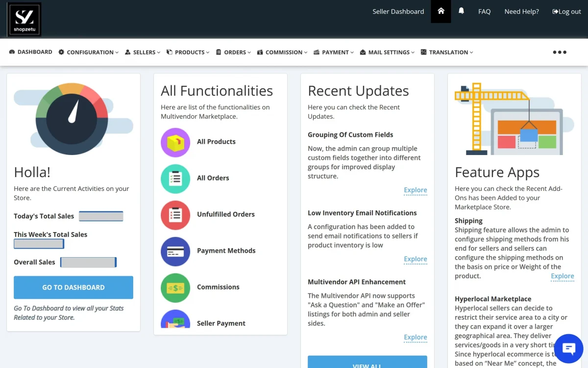Image resolution: width=588 pixels, height=368 pixels.
Task: Click the Commission icon in the menu
Action: pos(260,52)
